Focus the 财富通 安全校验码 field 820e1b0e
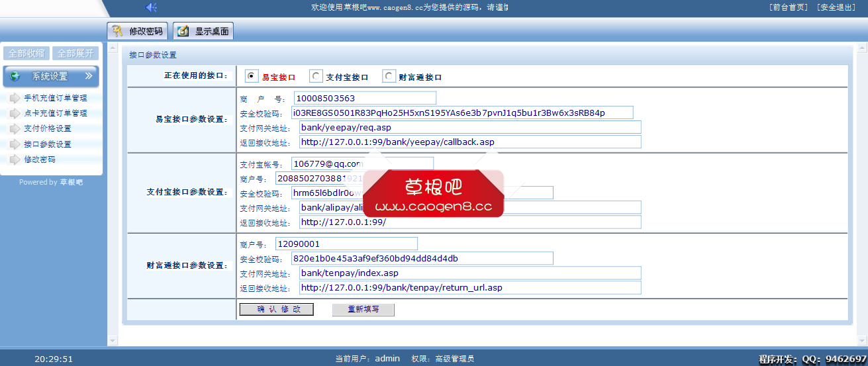868x366 pixels. pos(422,258)
